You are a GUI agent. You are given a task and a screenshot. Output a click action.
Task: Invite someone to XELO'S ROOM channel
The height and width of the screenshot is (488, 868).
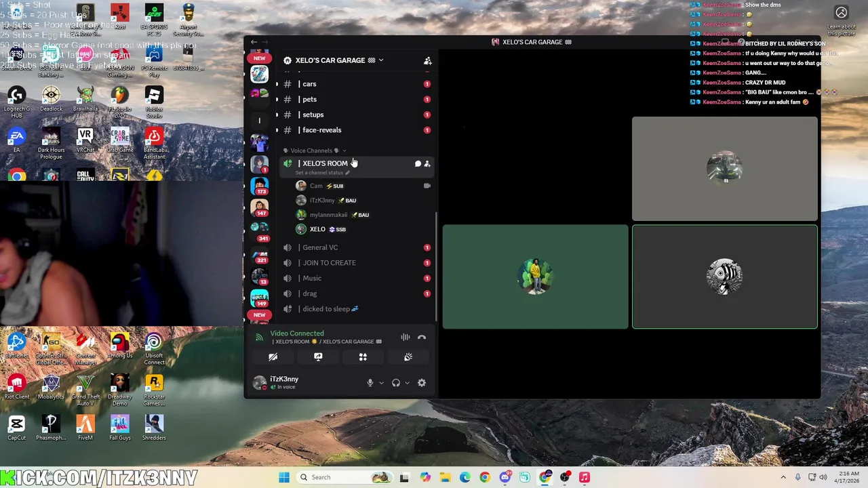427,164
